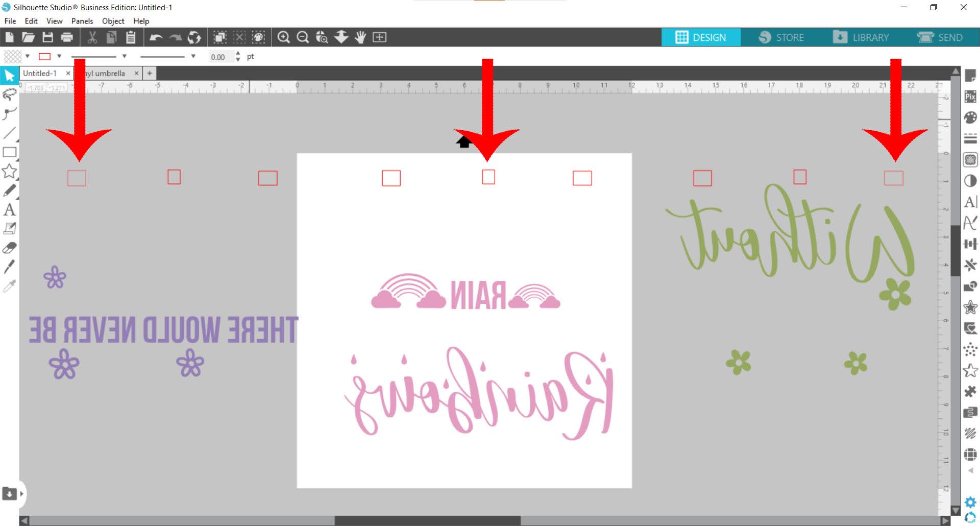Close the Untitled-1 tab

pyautogui.click(x=68, y=74)
